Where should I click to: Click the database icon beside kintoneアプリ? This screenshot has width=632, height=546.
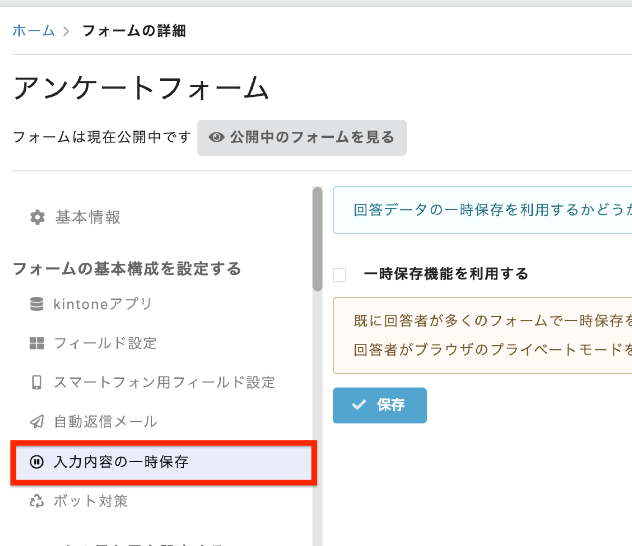tap(37, 304)
